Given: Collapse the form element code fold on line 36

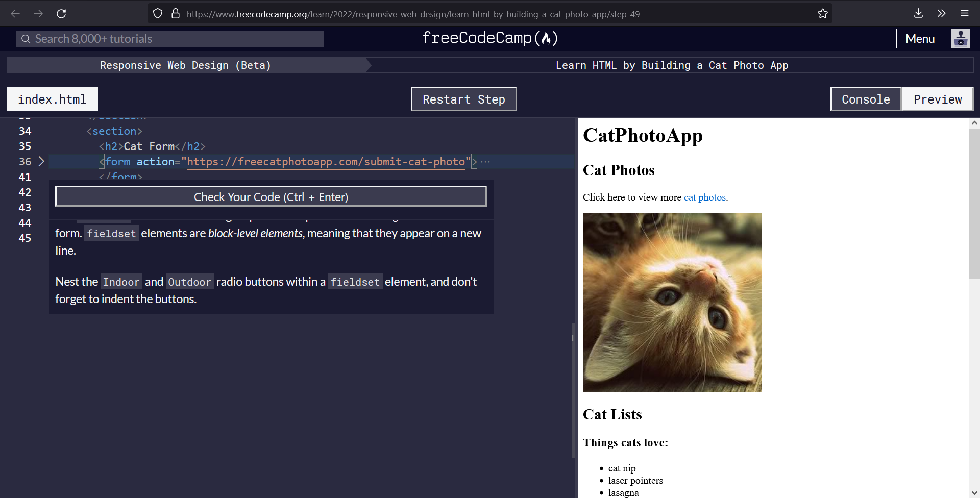Looking at the screenshot, I should 41,161.
